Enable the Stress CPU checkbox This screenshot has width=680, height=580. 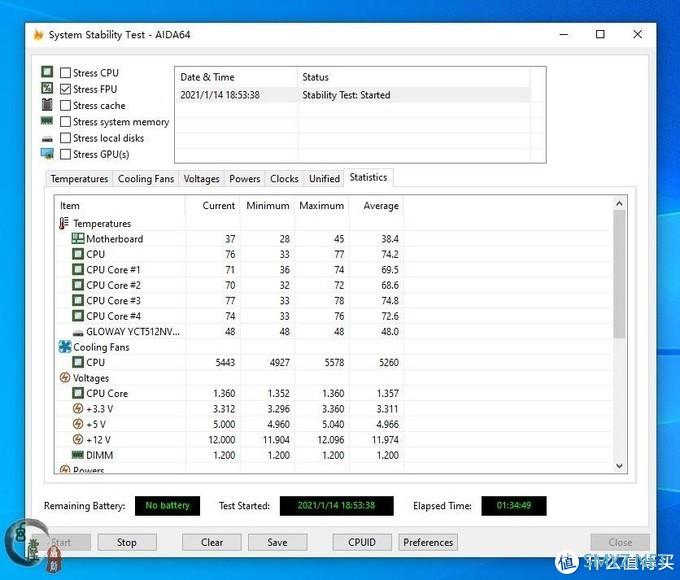point(65,72)
